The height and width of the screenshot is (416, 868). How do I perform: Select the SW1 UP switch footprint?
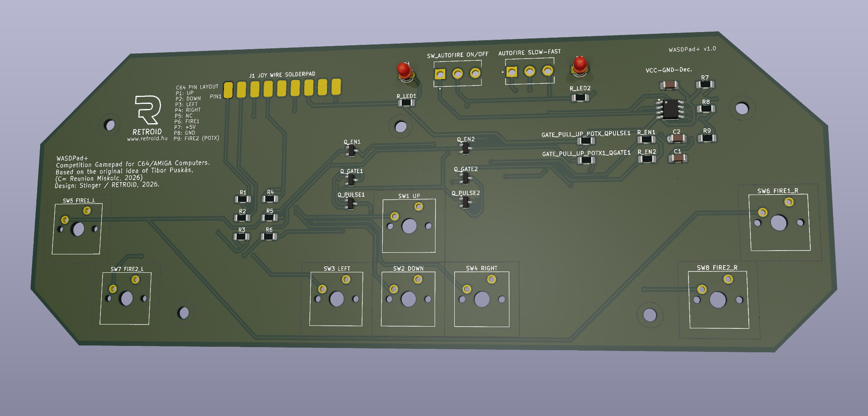point(409,226)
